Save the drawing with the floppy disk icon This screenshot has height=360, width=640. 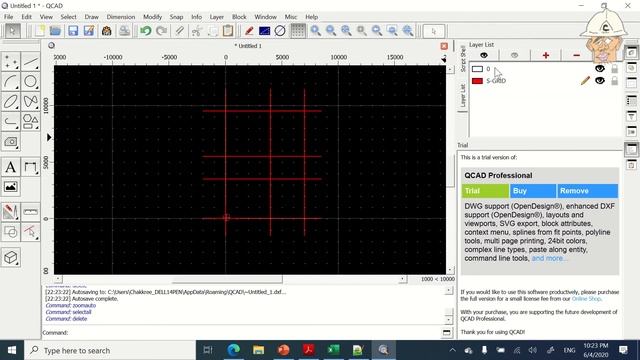click(73, 31)
